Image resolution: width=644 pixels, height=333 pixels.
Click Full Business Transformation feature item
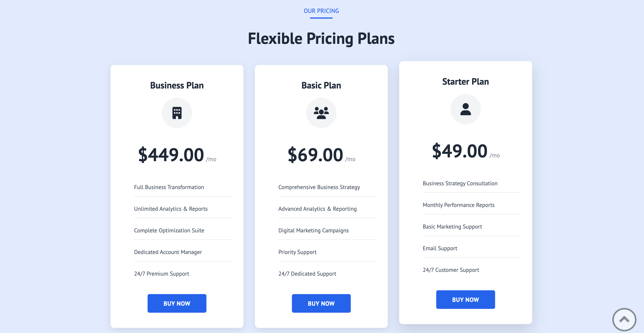169,187
